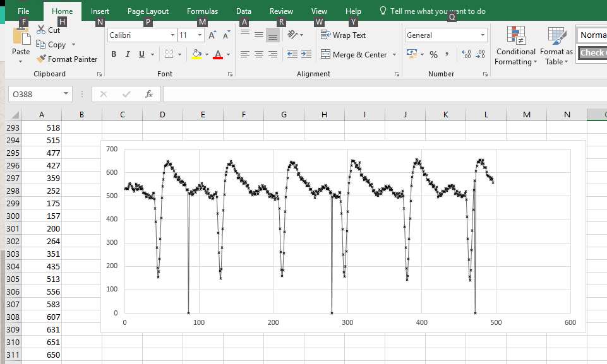Viewport: 607px width, 364px height.
Task: Select the Cut command
Action: point(48,30)
